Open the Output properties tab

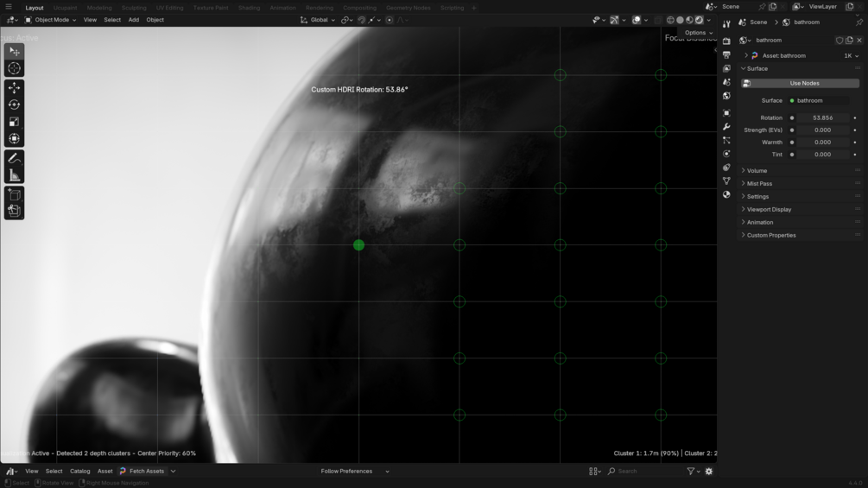[727, 54]
